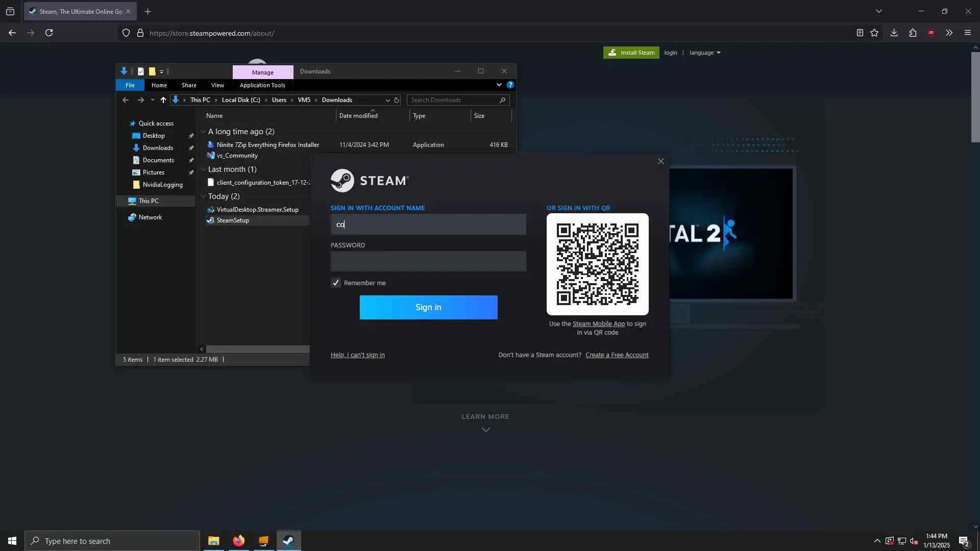Viewport: 980px width, 551px height.
Task: Reload the Steam page
Action: (49, 33)
